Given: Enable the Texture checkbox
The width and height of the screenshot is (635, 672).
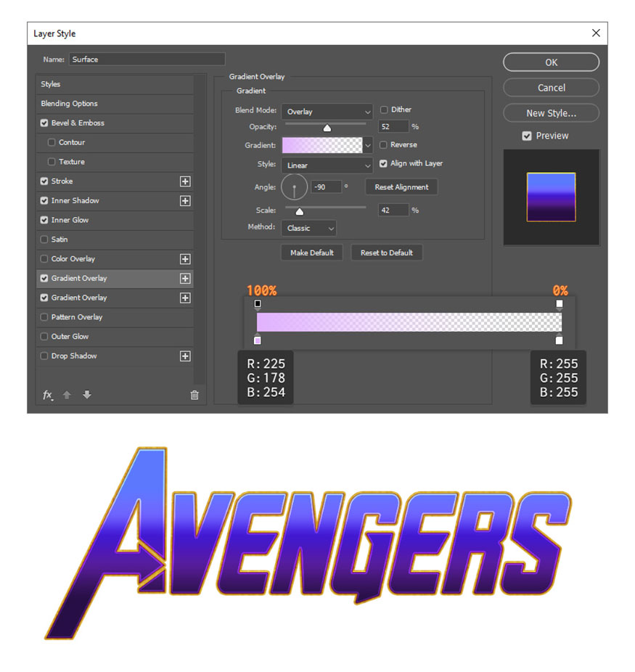Looking at the screenshot, I should pyautogui.click(x=52, y=162).
